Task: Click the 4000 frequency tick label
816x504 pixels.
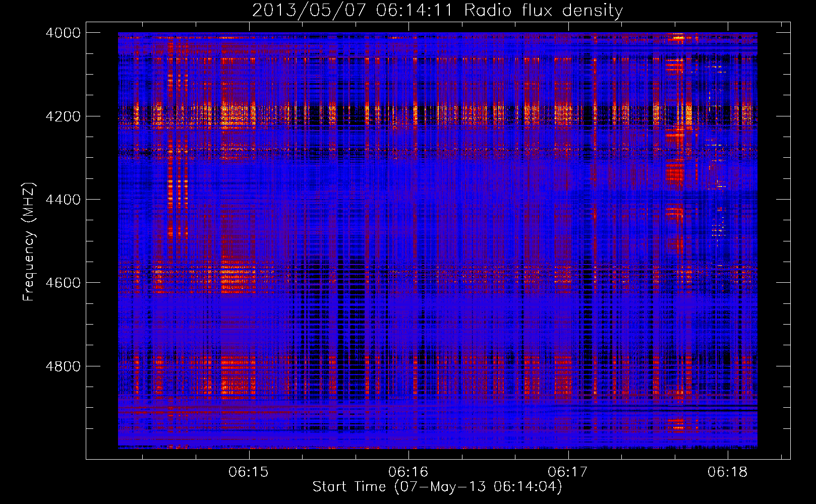Action: click(63, 33)
